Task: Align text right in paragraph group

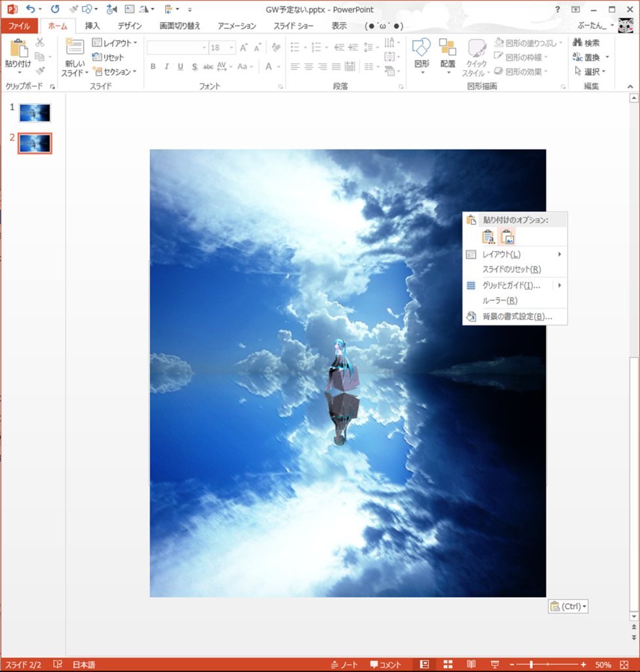Action: point(322,66)
